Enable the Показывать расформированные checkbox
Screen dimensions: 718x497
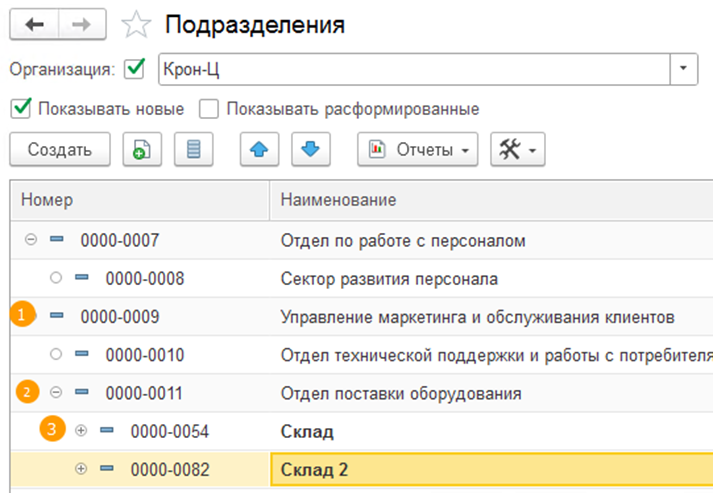click(x=209, y=108)
